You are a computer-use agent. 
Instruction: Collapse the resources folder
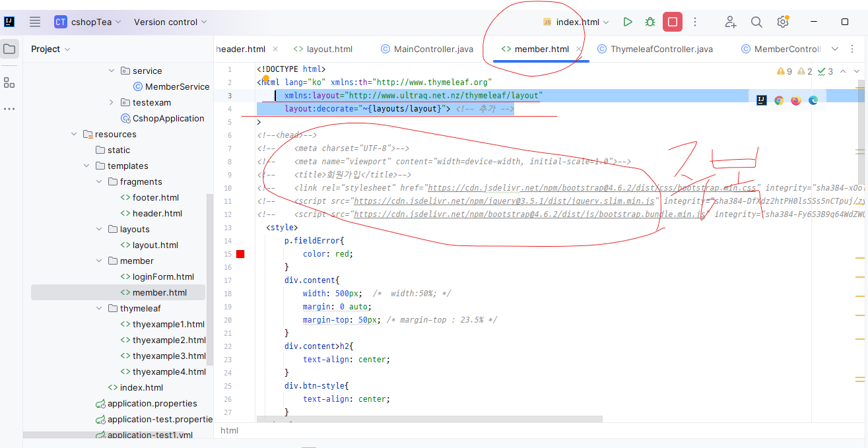point(74,134)
